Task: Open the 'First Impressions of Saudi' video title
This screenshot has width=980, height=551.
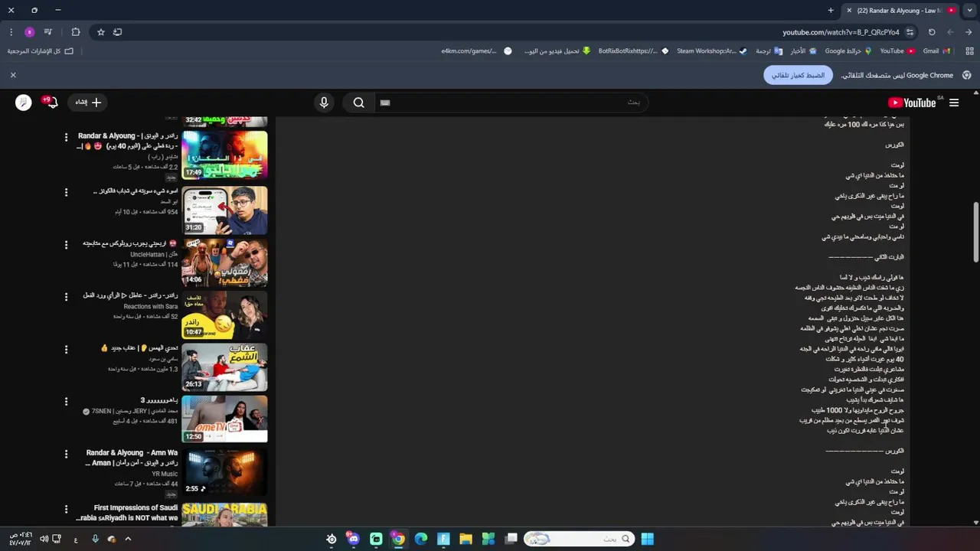Action: click(x=128, y=513)
